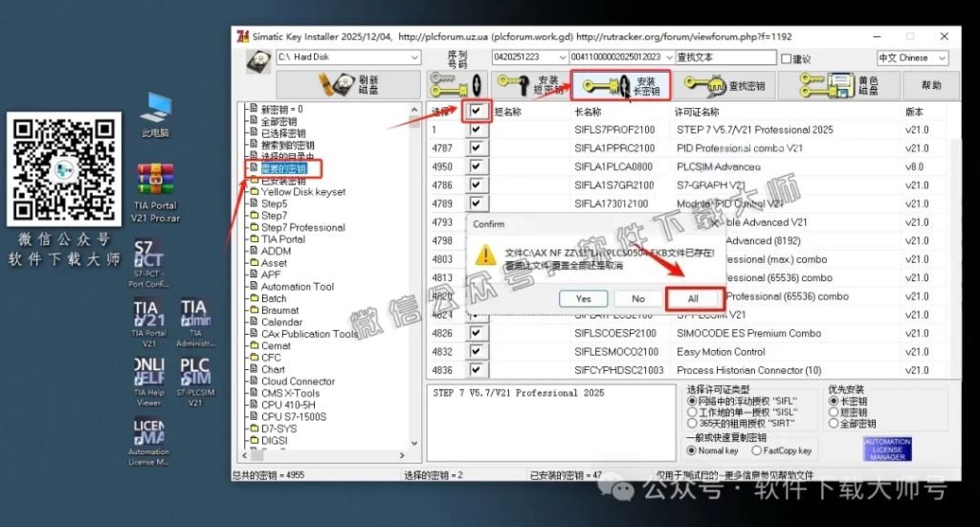Viewport: 980px width, 527px height.
Task: Click the yellow disk (黄色磁盘) button
Action: [x=840, y=84]
